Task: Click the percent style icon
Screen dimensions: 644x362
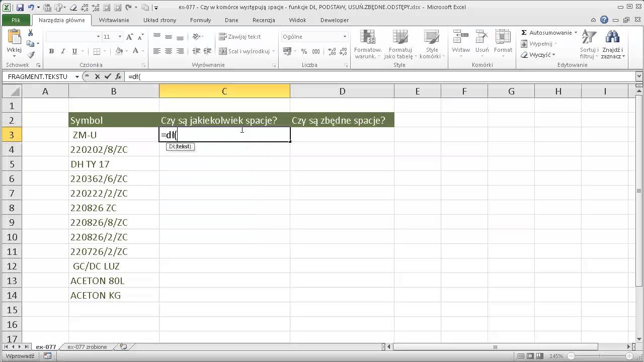Action: coord(304,51)
